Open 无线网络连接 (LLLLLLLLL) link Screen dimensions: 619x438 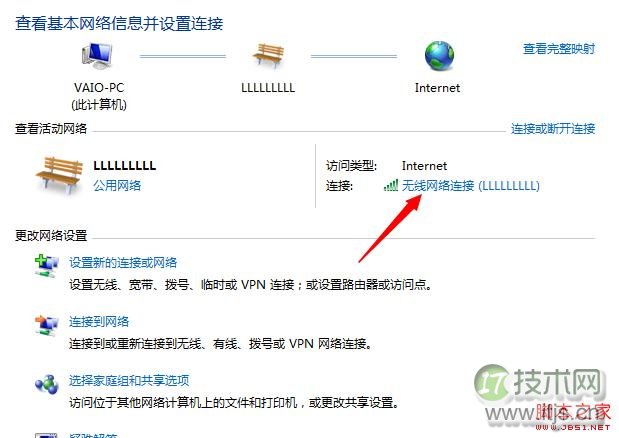[x=471, y=185]
